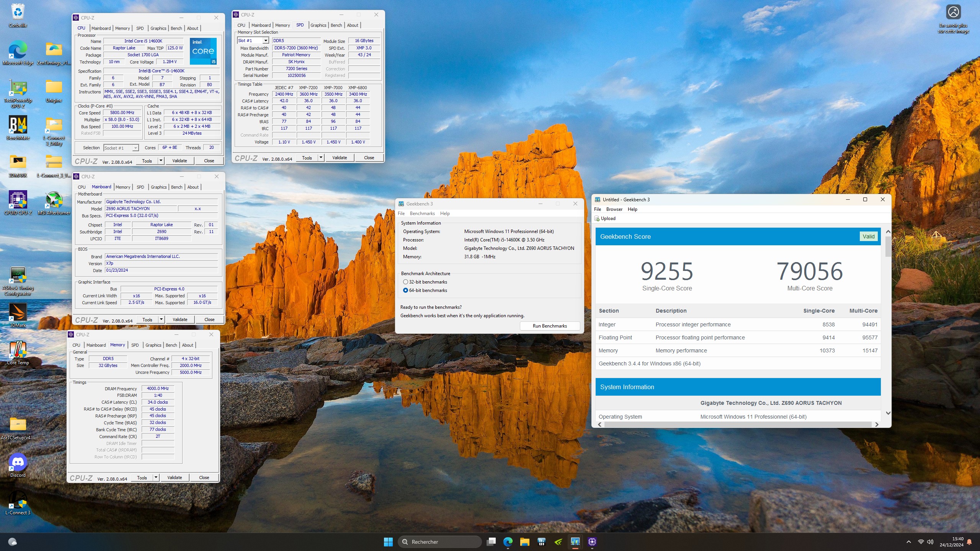
Task: Open L-Connect 3 desktop shortcut
Action: pos(18,502)
